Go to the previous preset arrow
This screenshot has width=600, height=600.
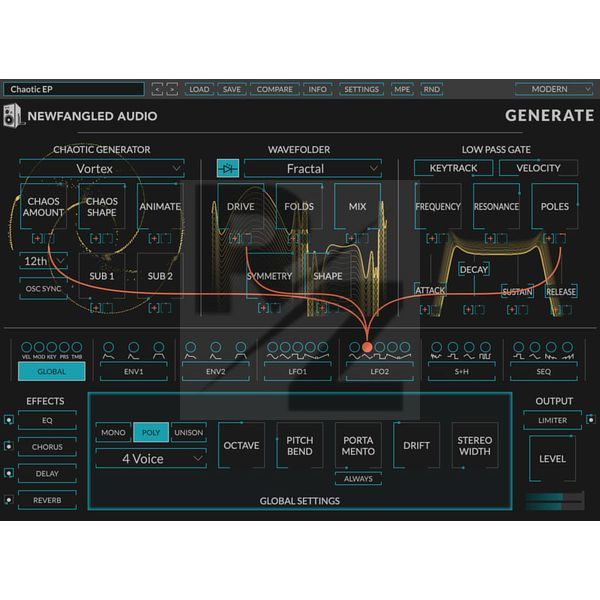coord(157,89)
